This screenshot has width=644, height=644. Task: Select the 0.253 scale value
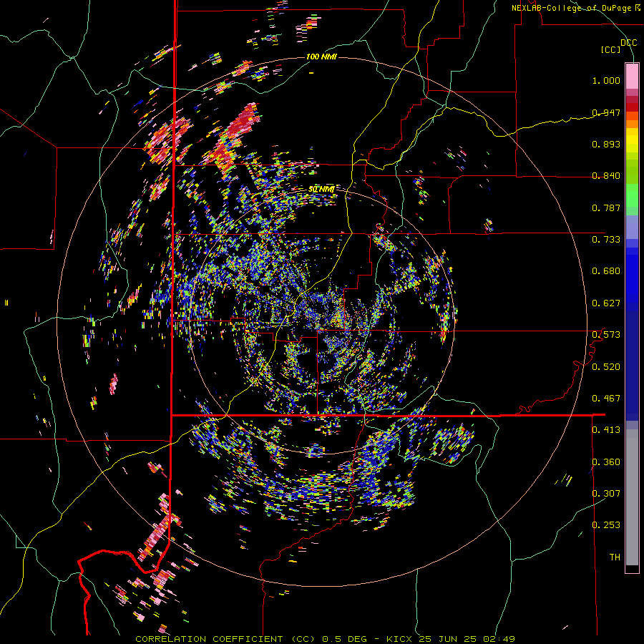point(606,525)
